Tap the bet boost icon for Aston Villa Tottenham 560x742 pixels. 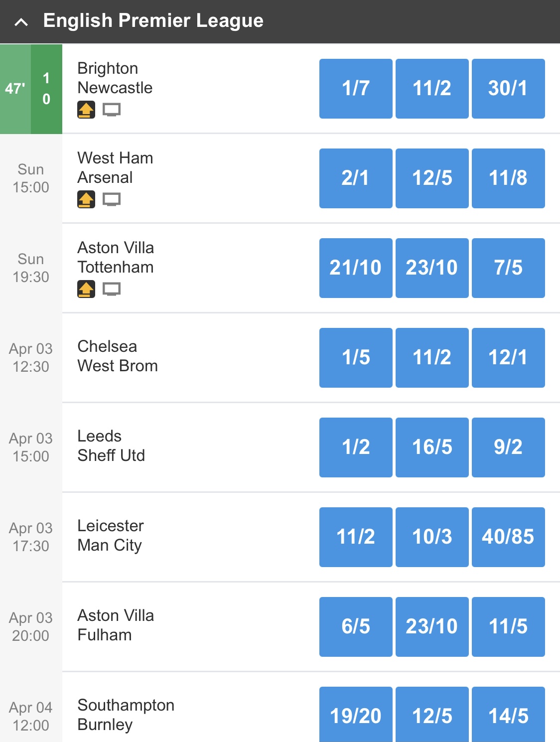[x=86, y=289]
